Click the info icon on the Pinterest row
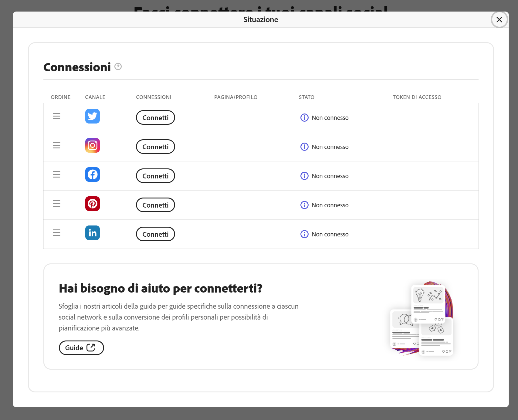The image size is (518, 420). coord(304,205)
